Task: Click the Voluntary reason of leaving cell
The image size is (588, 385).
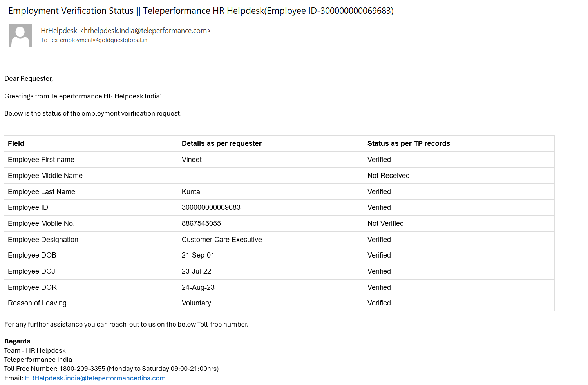Action: click(196, 303)
